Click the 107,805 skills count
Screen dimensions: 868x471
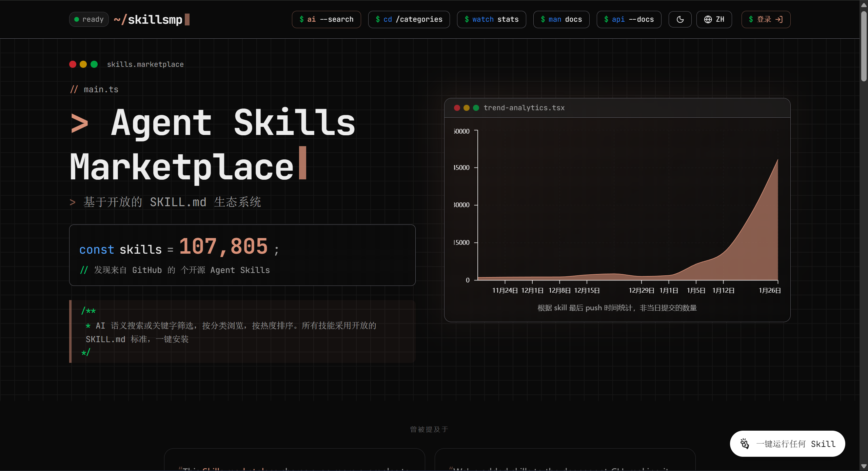(223, 246)
